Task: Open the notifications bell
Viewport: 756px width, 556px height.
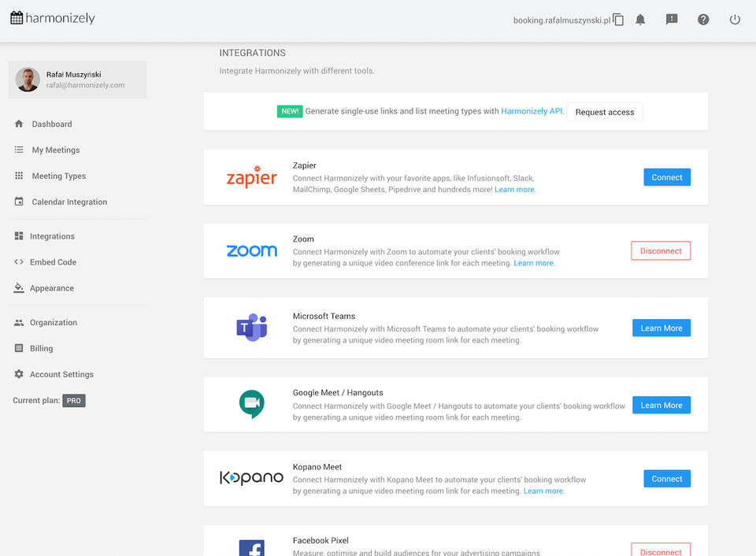Action: click(x=640, y=20)
